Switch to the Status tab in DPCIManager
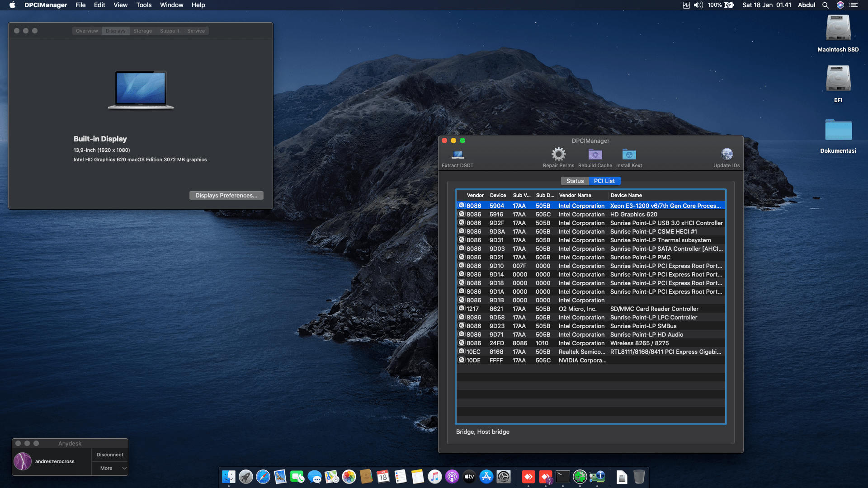 [x=575, y=181]
